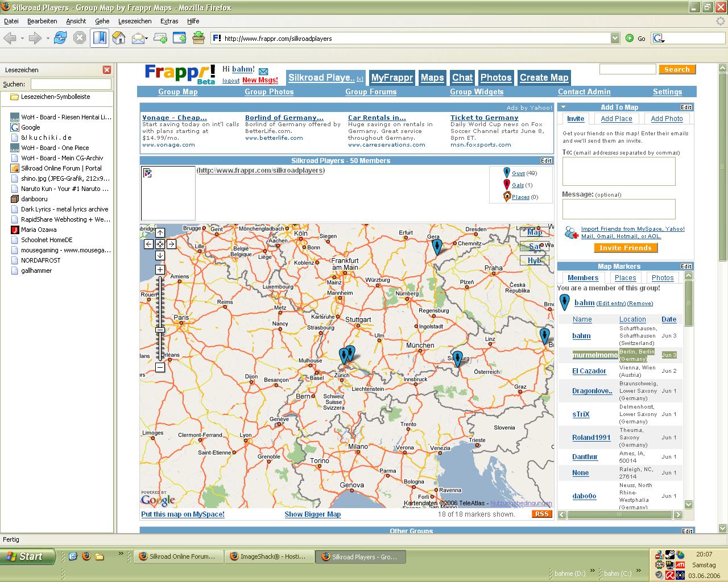Open the Silkroad Online Forum bookmark
The image size is (728, 582).
click(x=61, y=168)
